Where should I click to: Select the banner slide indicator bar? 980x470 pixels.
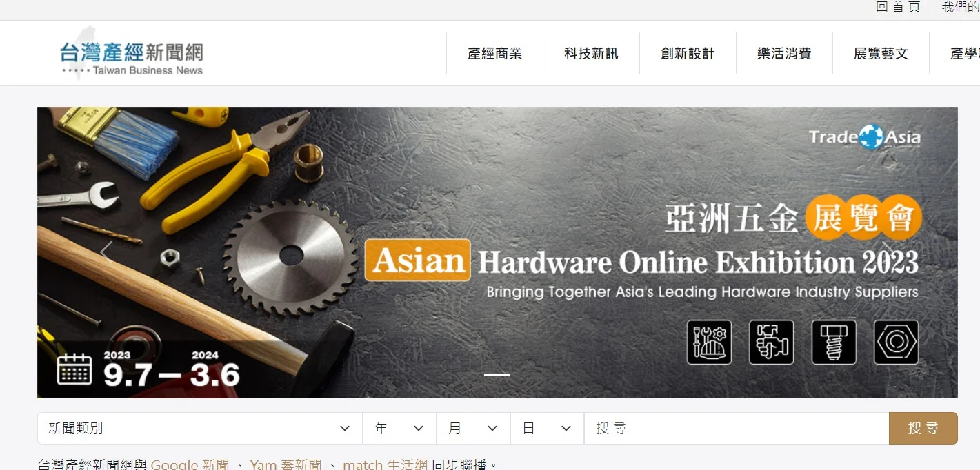[497, 375]
